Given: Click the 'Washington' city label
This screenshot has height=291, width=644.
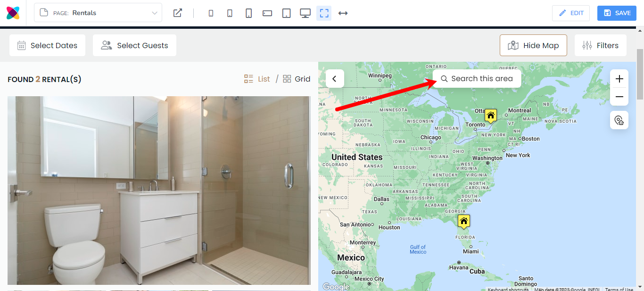Looking at the screenshot, I should tap(487, 158).
